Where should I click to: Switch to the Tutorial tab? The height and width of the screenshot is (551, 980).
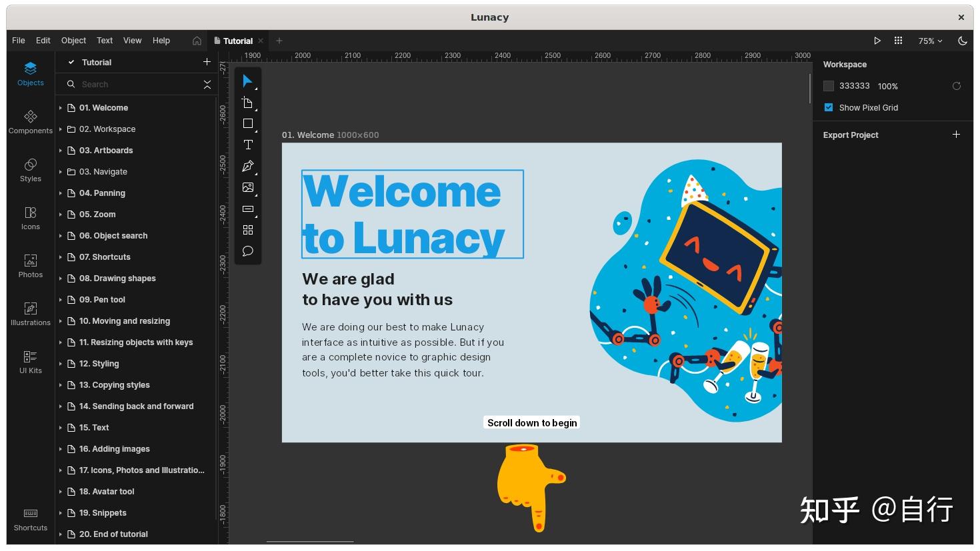click(x=237, y=41)
